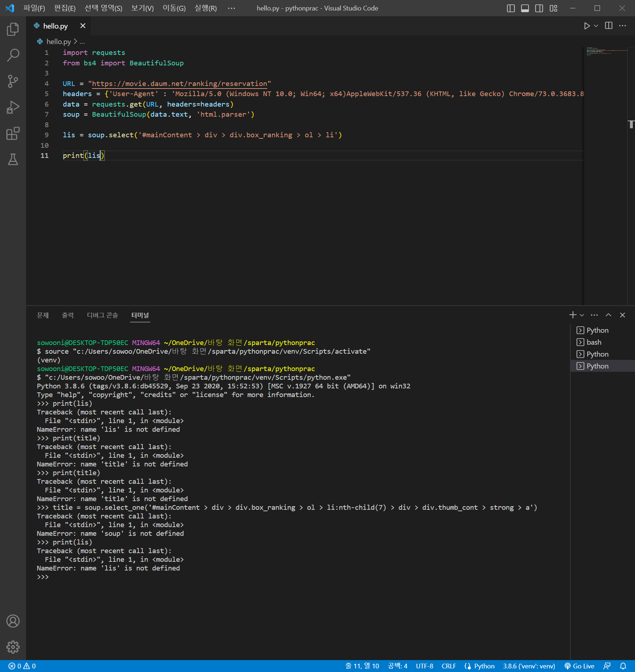Image resolution: width=635 pixels, height=672 pixels.
Task: Change indentation via 공백: 4
Action: pyautogui.click(x=397, y=666)
